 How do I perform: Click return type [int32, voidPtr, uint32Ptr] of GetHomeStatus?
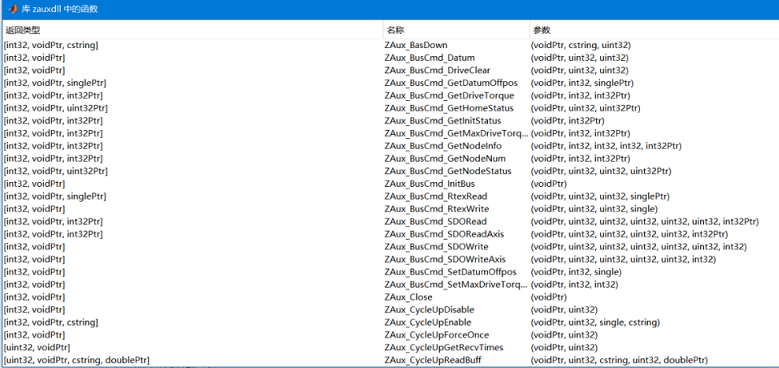pyautogui.click(x=56, y=108)
